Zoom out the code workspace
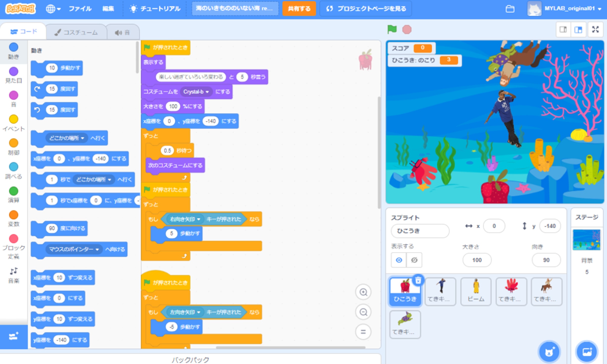Screen dimensions: 607x364 [363, 312]
